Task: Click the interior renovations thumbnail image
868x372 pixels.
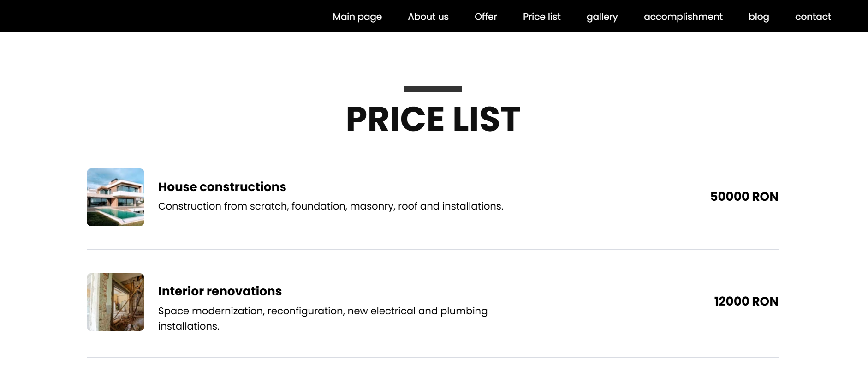Action: click(x=115, y=301)
